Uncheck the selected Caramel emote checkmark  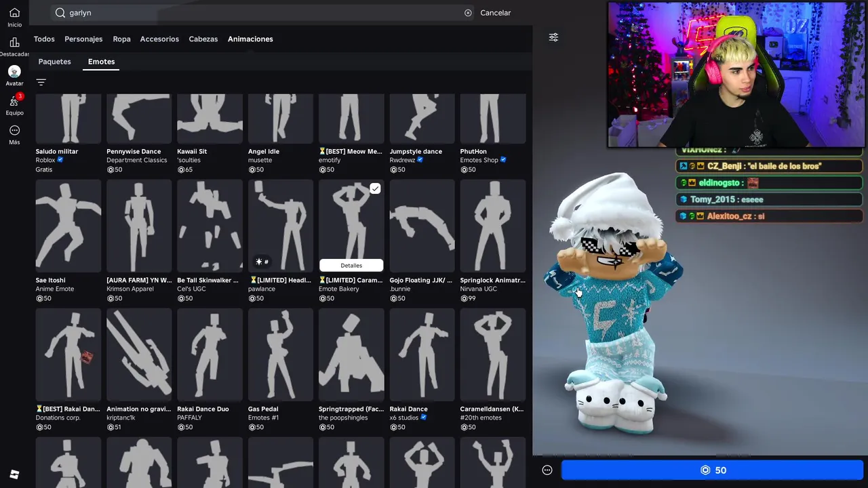375,188
